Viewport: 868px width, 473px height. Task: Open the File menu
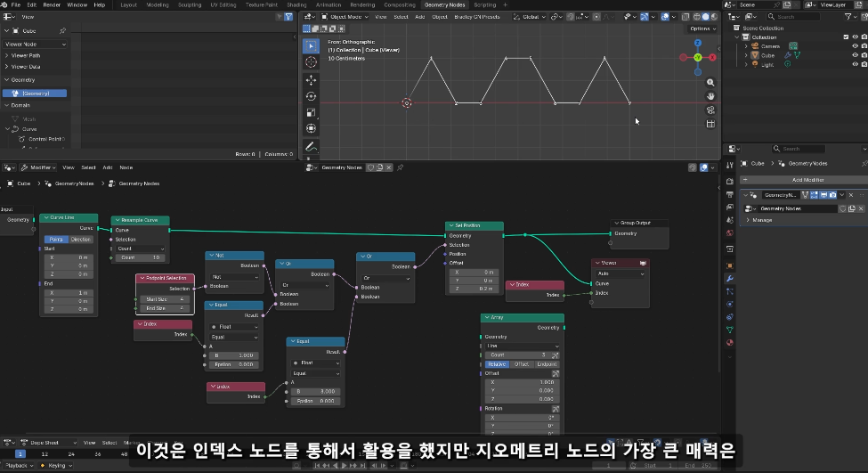click(x=15, y=4)
